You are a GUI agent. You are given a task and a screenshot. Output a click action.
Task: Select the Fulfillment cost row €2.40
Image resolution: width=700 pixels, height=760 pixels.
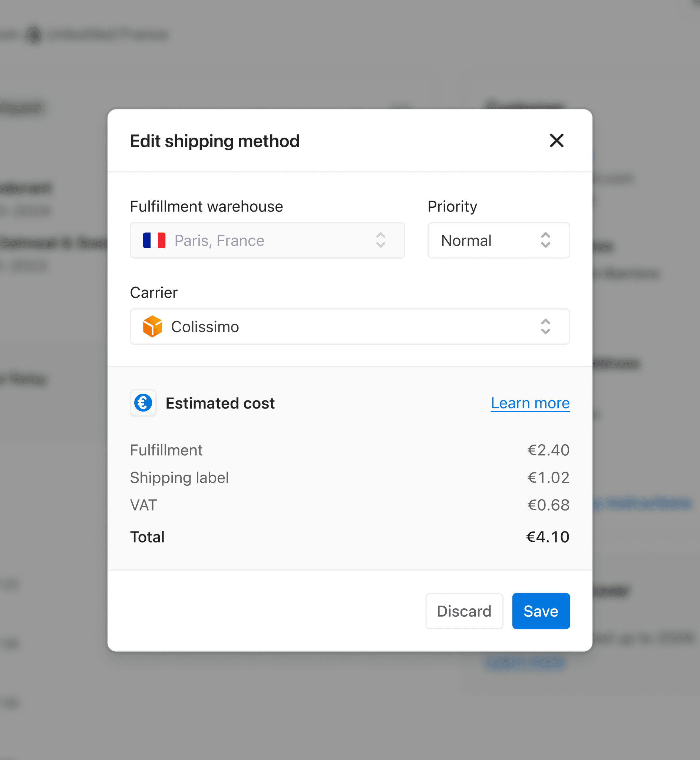(x=350, y=450)
